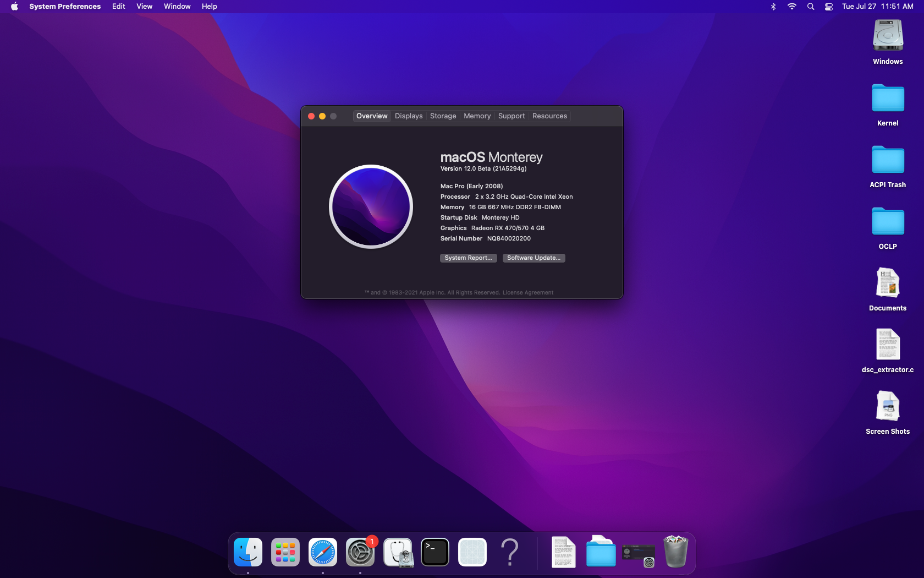This screenshot has width=924, height=578.
Task: Open System Preferences from the Dock
Action: click(x=360, y=552)
